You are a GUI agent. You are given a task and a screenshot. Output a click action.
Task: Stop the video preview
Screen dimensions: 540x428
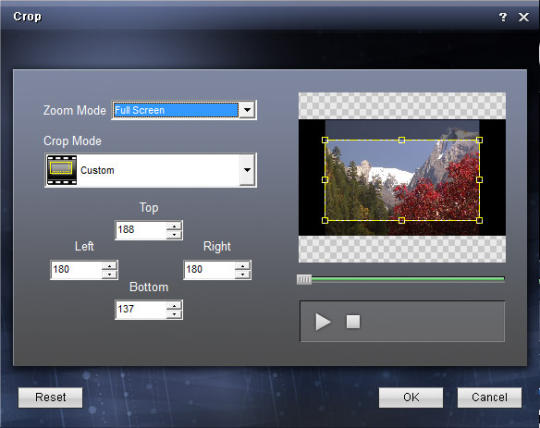(x=353, y=322)
